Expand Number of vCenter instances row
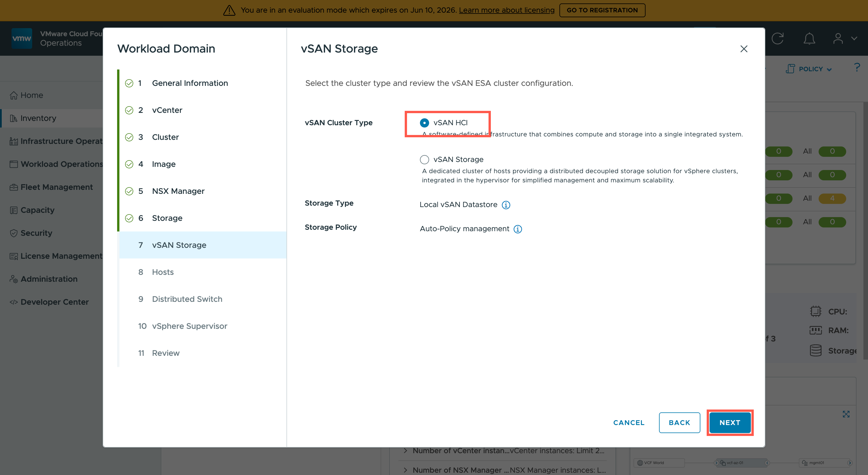This screenshot has width=868, height=475. coord(405,451)
